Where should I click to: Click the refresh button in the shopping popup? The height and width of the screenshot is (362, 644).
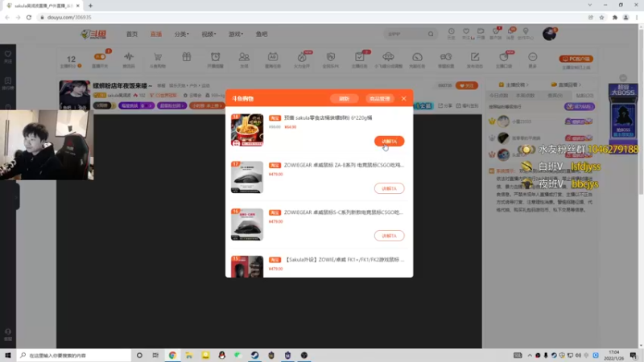pyautogui.click(x=344, y=98)
